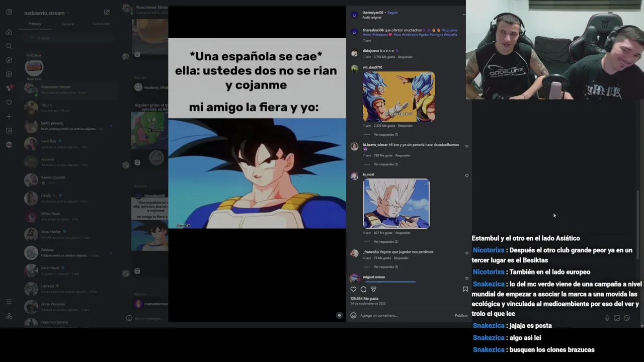Open the dashboard chart icon in sidebar

pyautogui.click(x=9, y=131)
